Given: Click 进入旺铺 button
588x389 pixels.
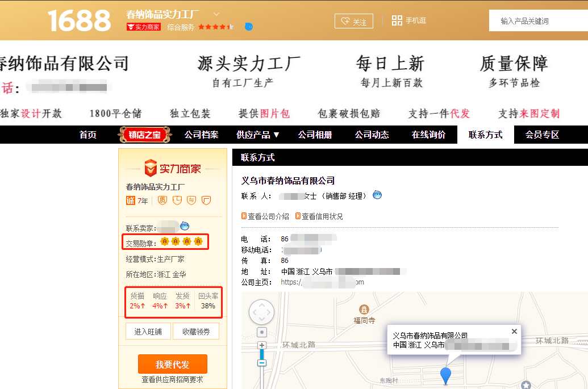Looking at the screenshot, I should 148,331.
